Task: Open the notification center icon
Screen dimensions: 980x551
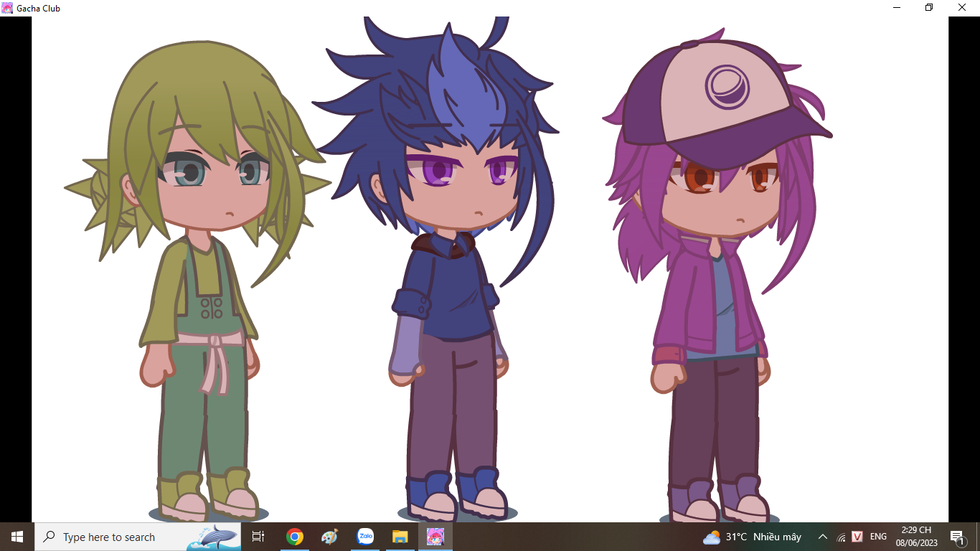Action: pyautogui.click(x=957, y=537)
